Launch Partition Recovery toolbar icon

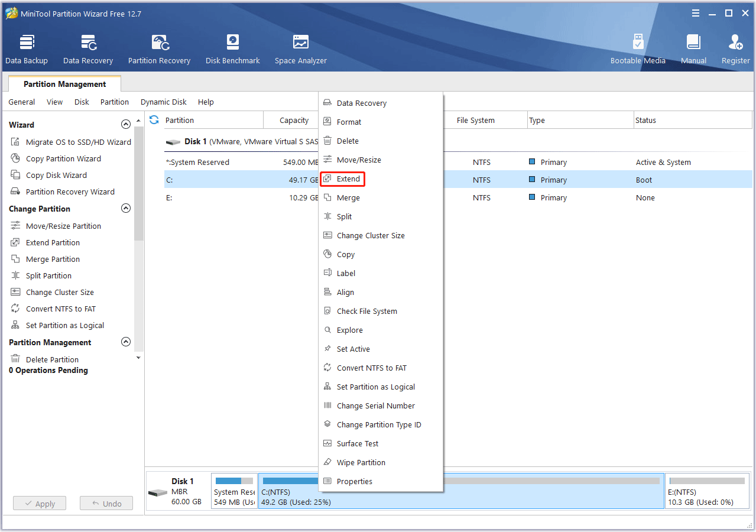[159, 49]
